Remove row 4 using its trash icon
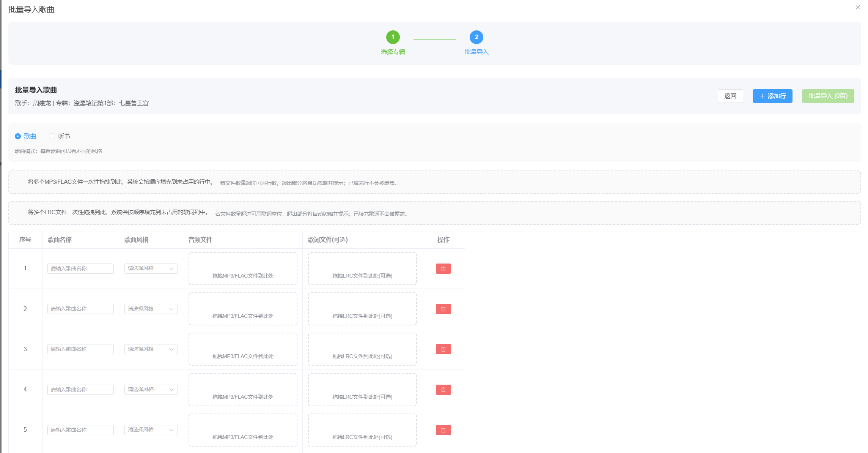This screenshot has width=868, height=453. pyautogui.click(x=443, y=390)
